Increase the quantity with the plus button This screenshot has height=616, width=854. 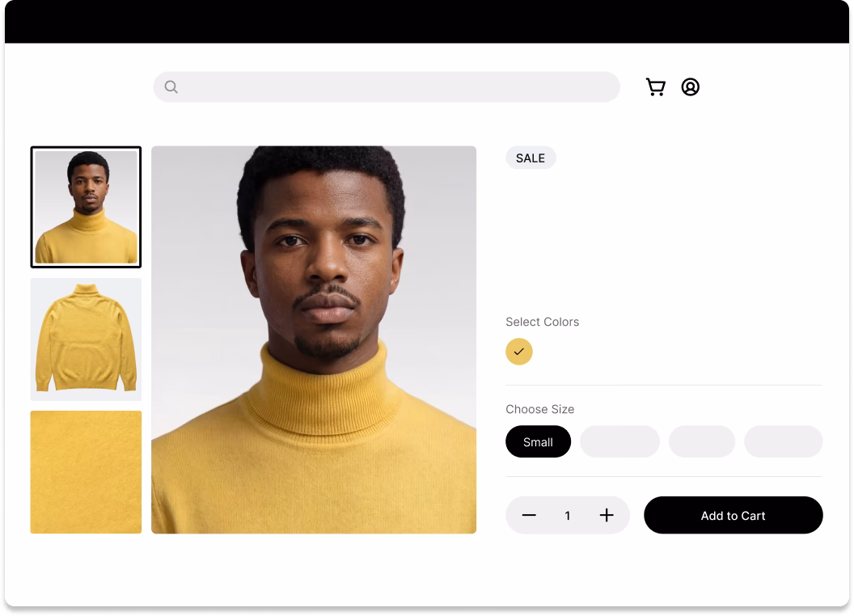click(x=606, y=515)
